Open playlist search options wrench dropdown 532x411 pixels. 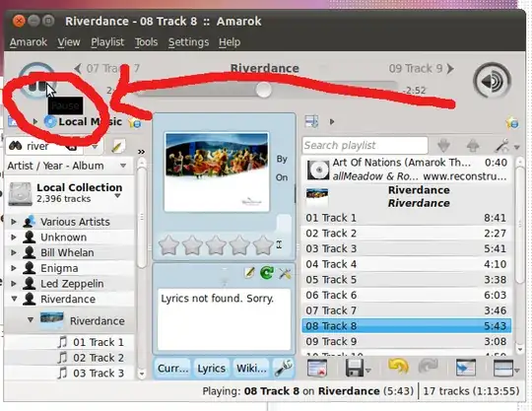(x=507, y=146)
